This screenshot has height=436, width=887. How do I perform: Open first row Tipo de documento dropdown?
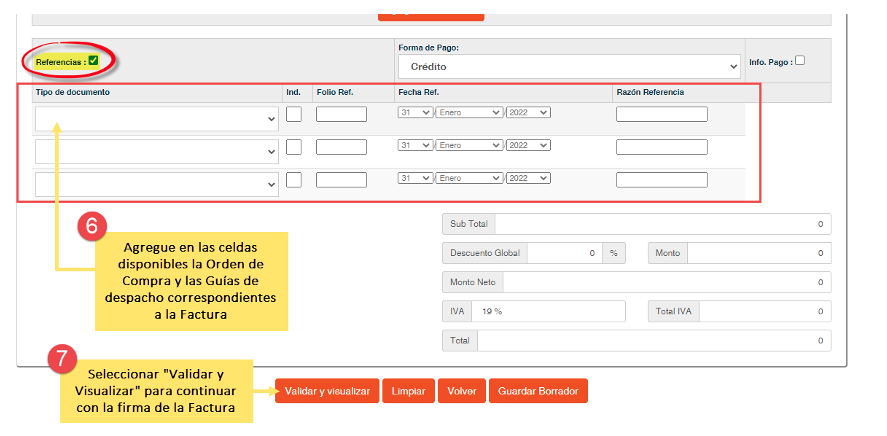click(x=157, y=119)
